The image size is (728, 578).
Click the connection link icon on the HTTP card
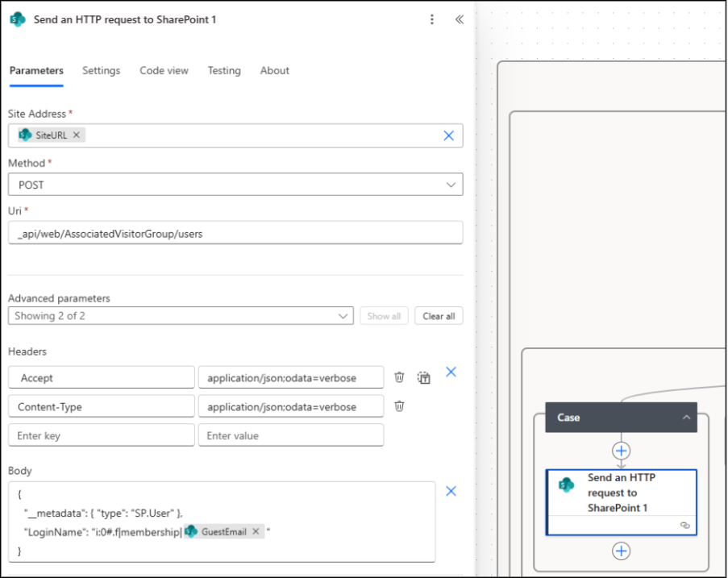pyautogui.click(x=684, y=524)
